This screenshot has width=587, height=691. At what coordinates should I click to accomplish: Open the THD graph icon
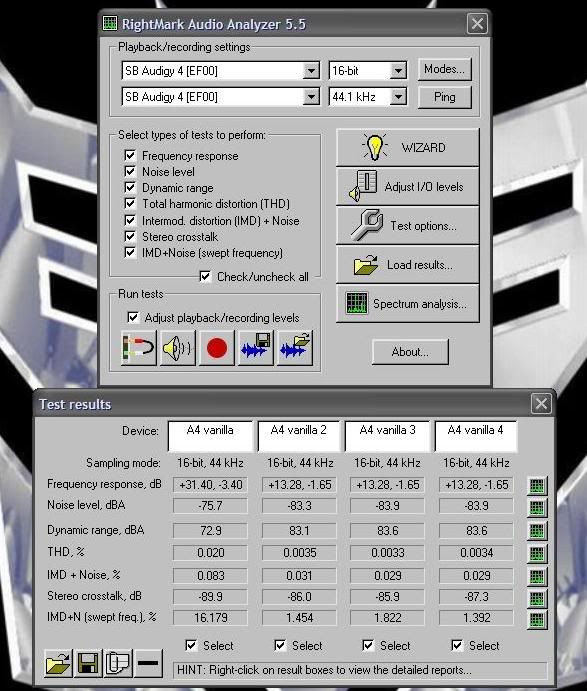[x=536, y=554]
